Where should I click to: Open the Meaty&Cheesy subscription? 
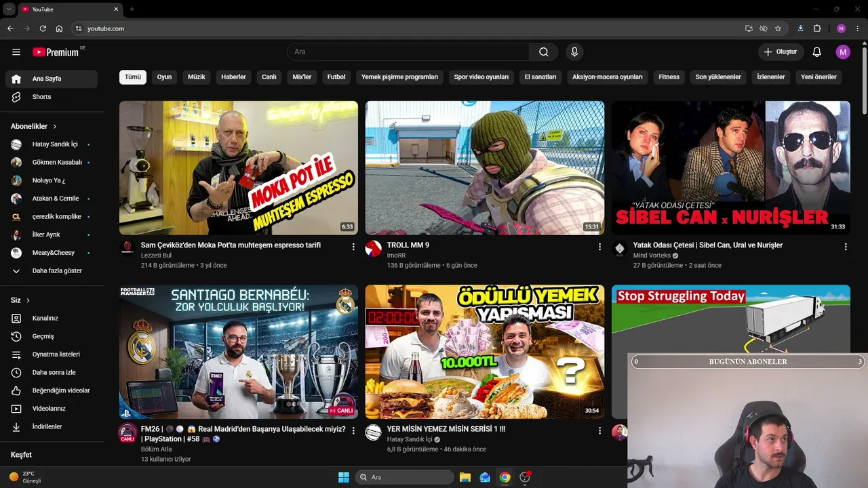tap(52, 253)
